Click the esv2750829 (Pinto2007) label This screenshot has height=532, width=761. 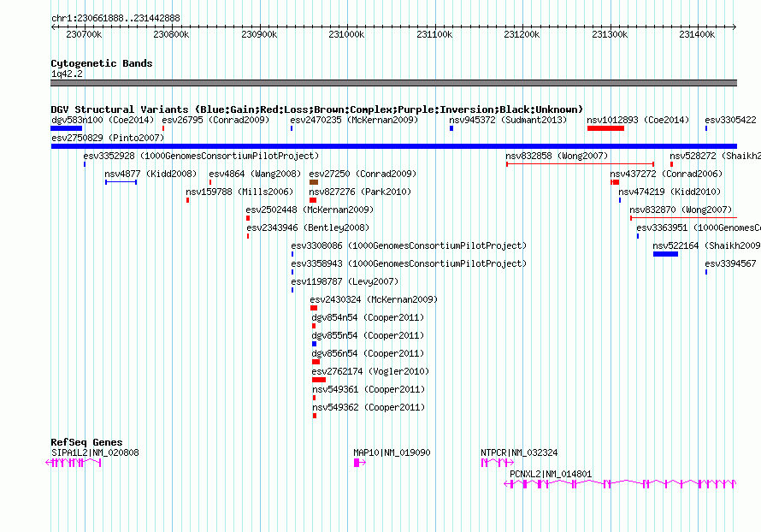pos(108,138)
